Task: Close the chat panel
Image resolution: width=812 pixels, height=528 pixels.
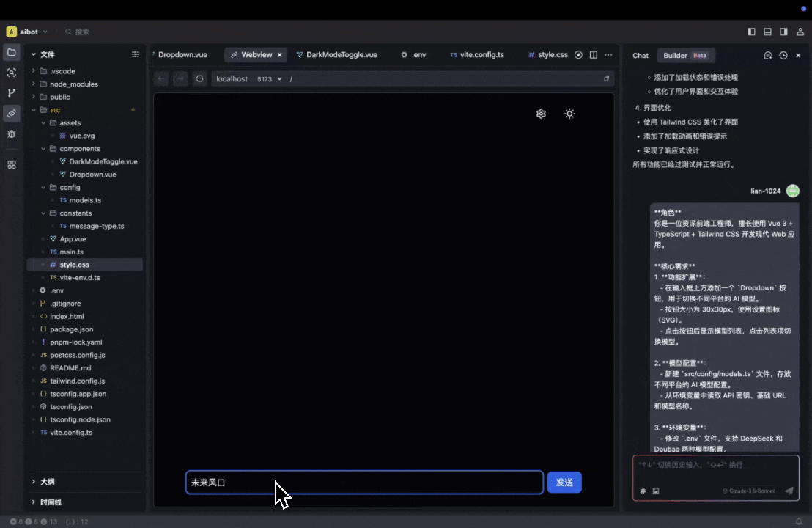Action: click(798, 56)
